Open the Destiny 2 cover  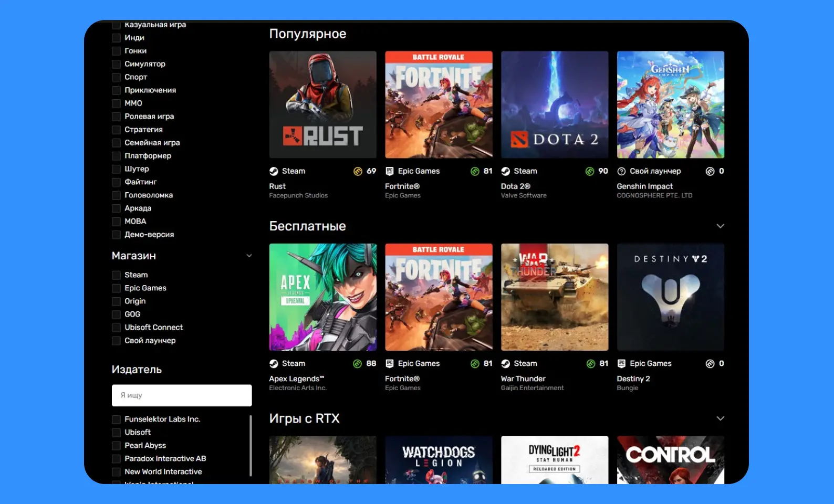pyautogui.click(x=671, y=297)
